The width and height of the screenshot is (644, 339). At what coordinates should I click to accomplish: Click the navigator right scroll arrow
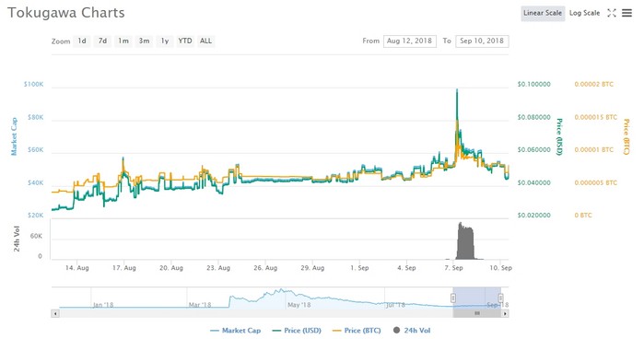click(x=505, y=313)
